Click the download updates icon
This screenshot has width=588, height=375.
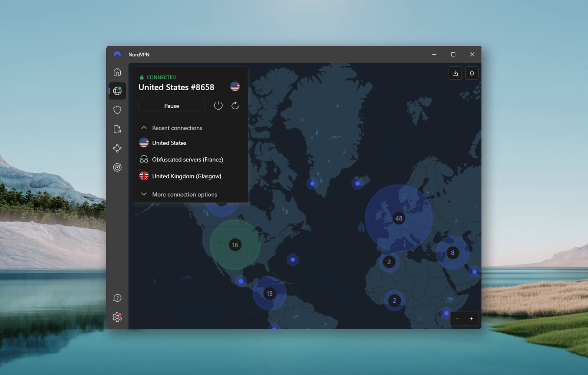[x=455, y=73]
